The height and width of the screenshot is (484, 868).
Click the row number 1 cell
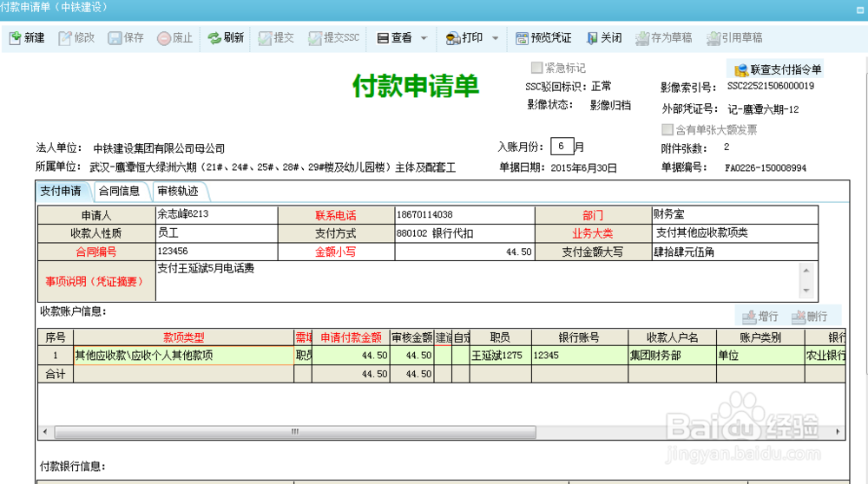56,355
